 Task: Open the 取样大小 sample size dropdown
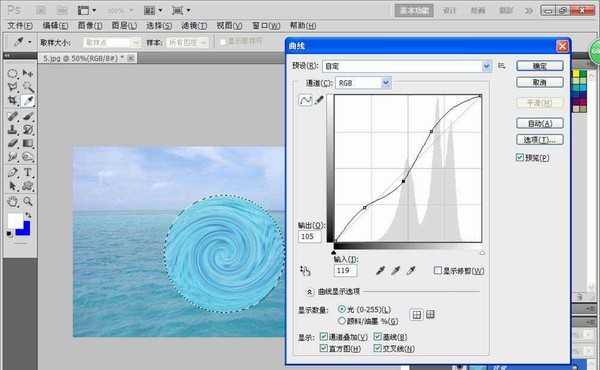point(112,42)
